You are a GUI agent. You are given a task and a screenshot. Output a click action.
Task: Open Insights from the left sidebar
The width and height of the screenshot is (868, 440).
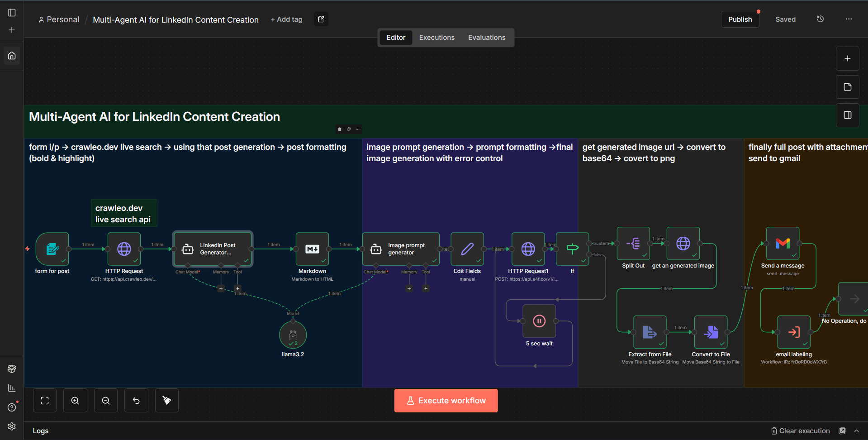(11, 388)
